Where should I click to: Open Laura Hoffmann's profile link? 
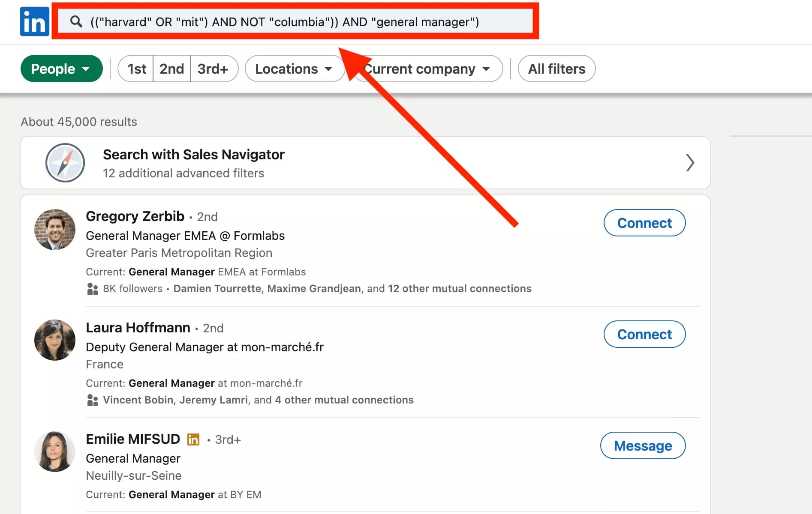click(x=138, y=327)
